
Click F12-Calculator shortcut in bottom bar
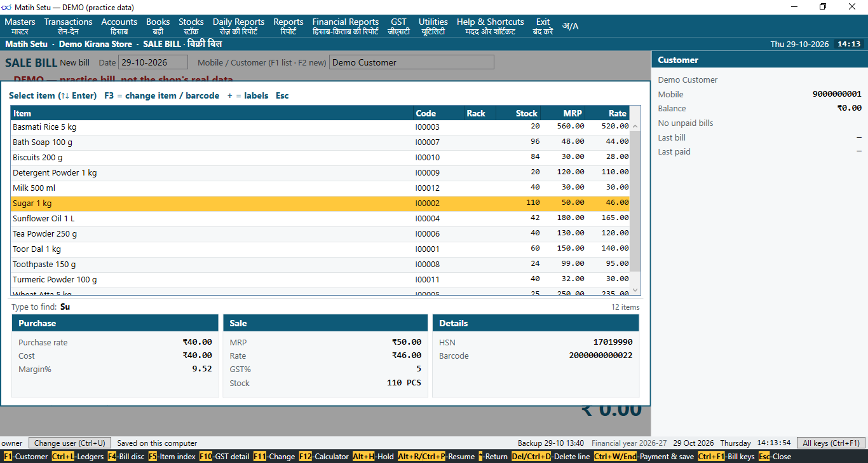click(323, 457)
